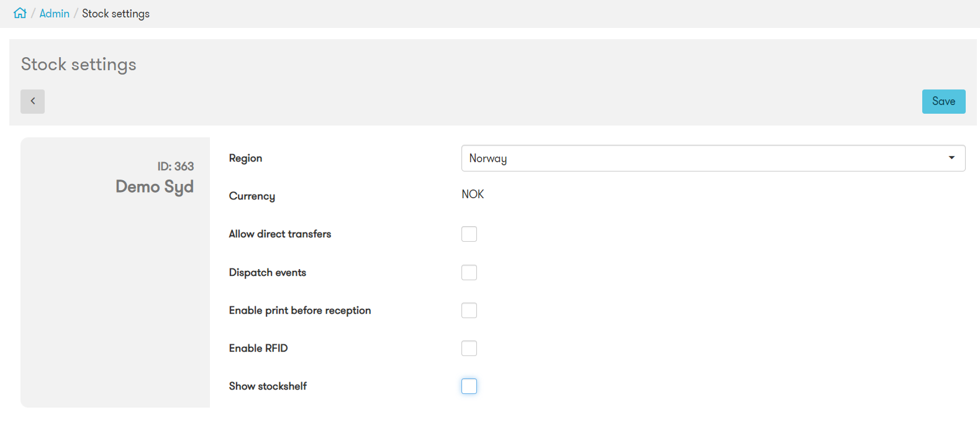Click the ID: 363 text
980x430 pixels.
(x=175, y=167)
